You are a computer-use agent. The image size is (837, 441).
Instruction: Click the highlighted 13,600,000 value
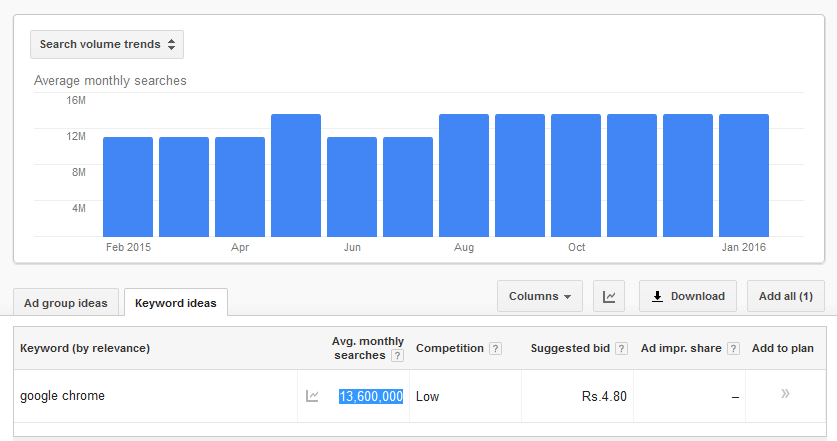[x=371, y=396]
